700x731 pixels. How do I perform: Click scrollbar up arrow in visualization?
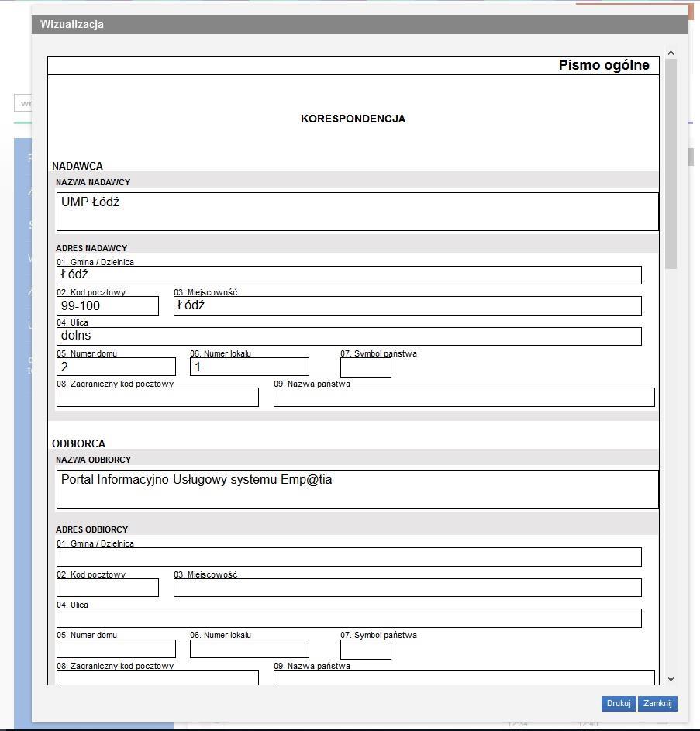(671, 53)
